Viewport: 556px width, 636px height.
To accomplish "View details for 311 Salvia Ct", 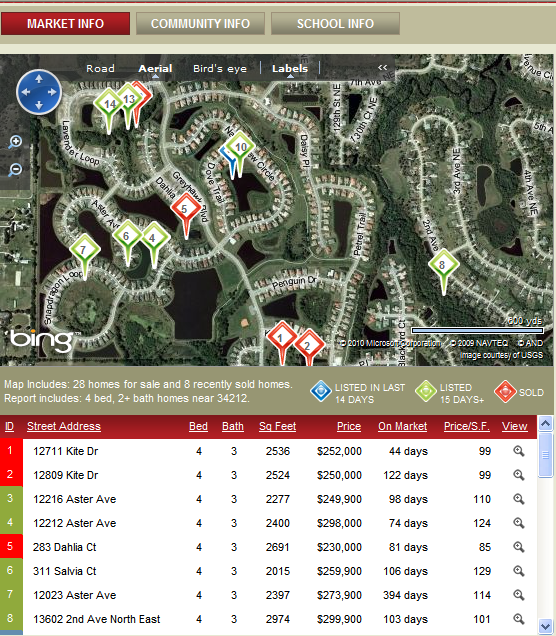I will 519,571.
